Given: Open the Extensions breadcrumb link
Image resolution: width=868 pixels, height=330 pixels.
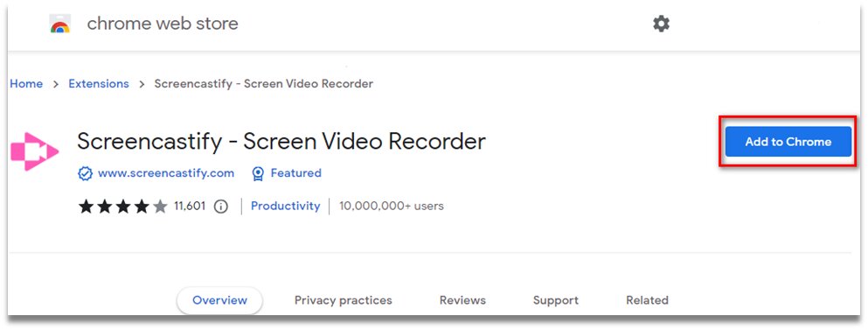Looking at the screenshot, I should [99, 84].
